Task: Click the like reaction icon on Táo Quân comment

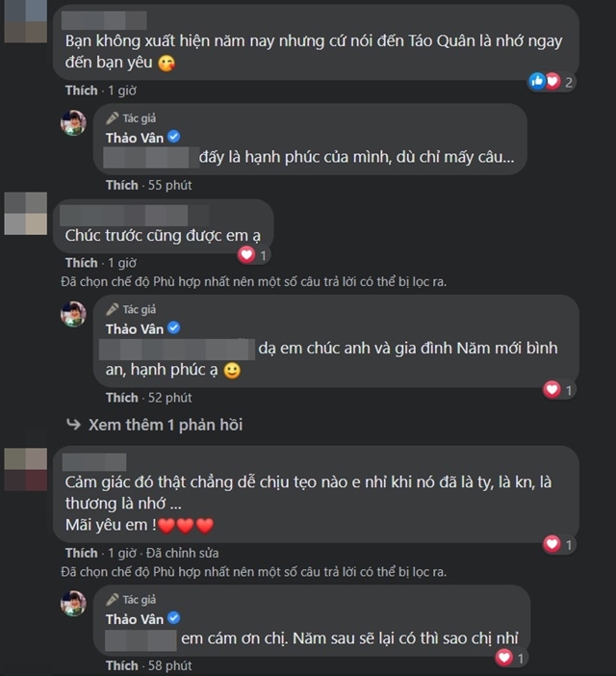Action: coord(537,81)
